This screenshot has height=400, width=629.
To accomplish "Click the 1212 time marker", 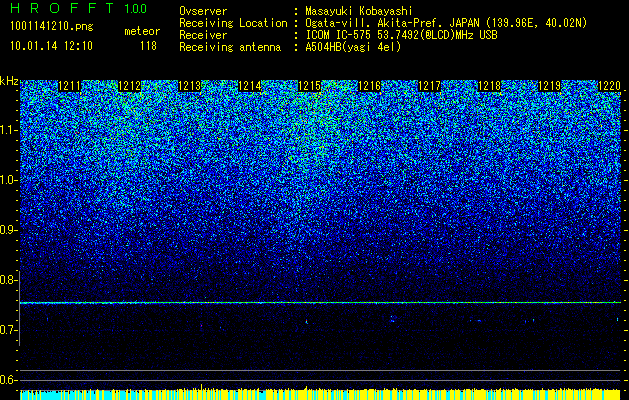I will (130, 86).
